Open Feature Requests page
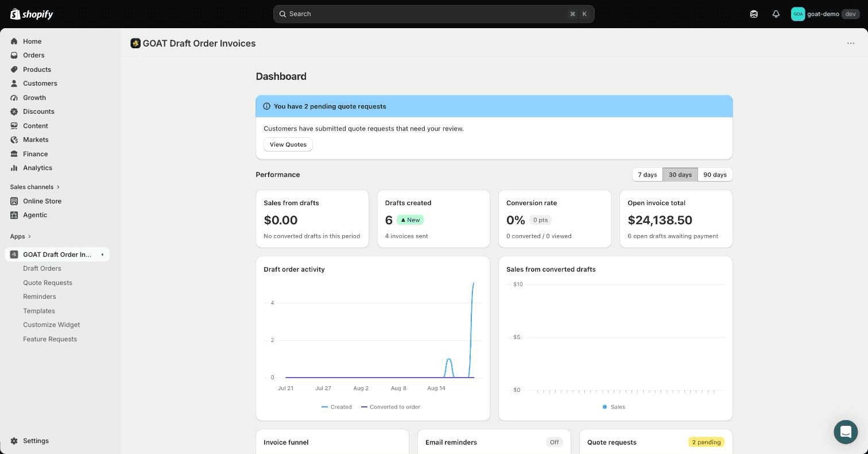 coord(50,339)
